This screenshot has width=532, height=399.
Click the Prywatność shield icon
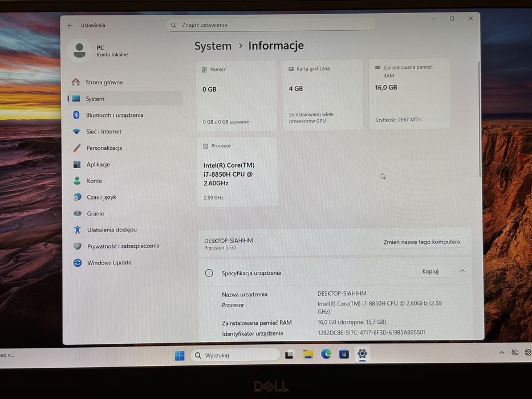click(x=78, y=246)
